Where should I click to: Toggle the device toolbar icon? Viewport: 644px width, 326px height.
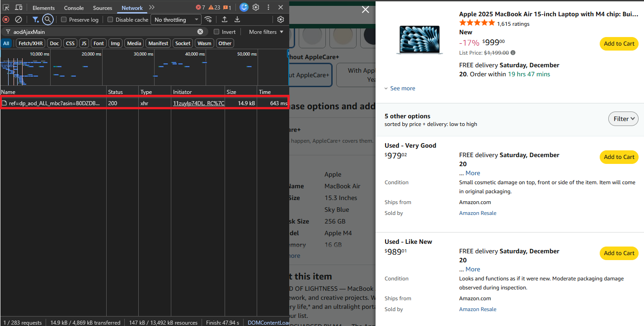(19, 8)
